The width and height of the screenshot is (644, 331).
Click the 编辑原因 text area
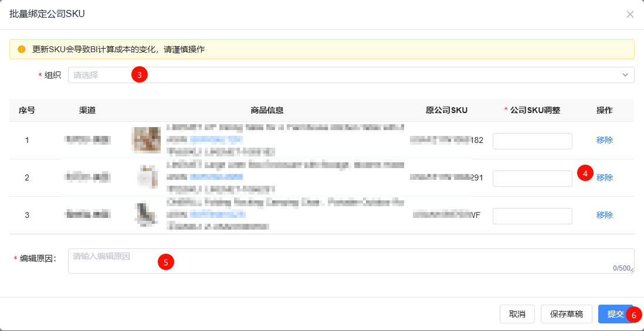click(351, 261)
